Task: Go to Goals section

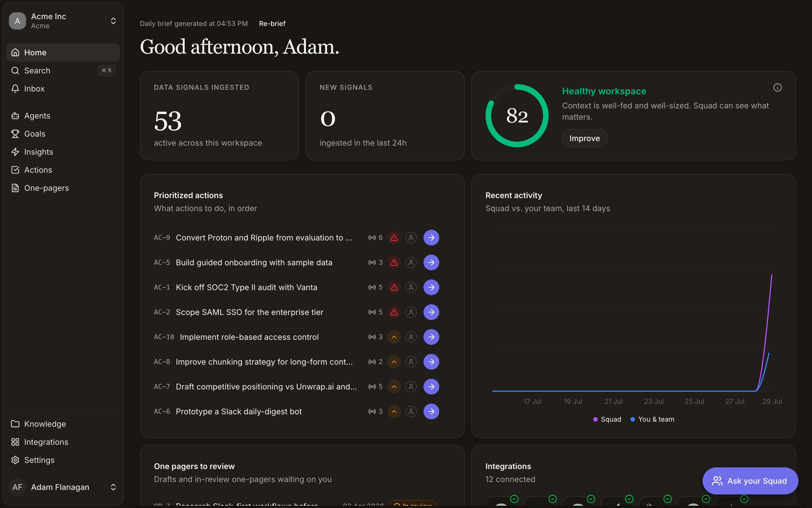Action: [x=63, y=134]
